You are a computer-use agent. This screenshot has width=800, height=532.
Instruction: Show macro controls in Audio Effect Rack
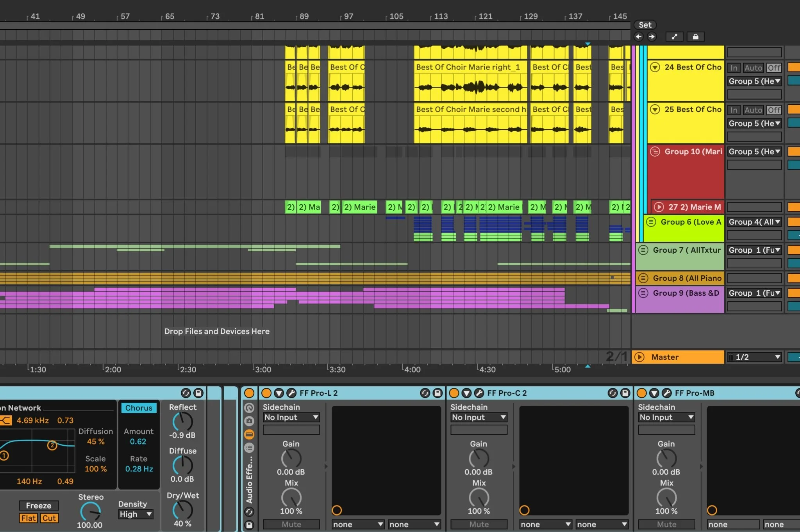tap(249, 408)
